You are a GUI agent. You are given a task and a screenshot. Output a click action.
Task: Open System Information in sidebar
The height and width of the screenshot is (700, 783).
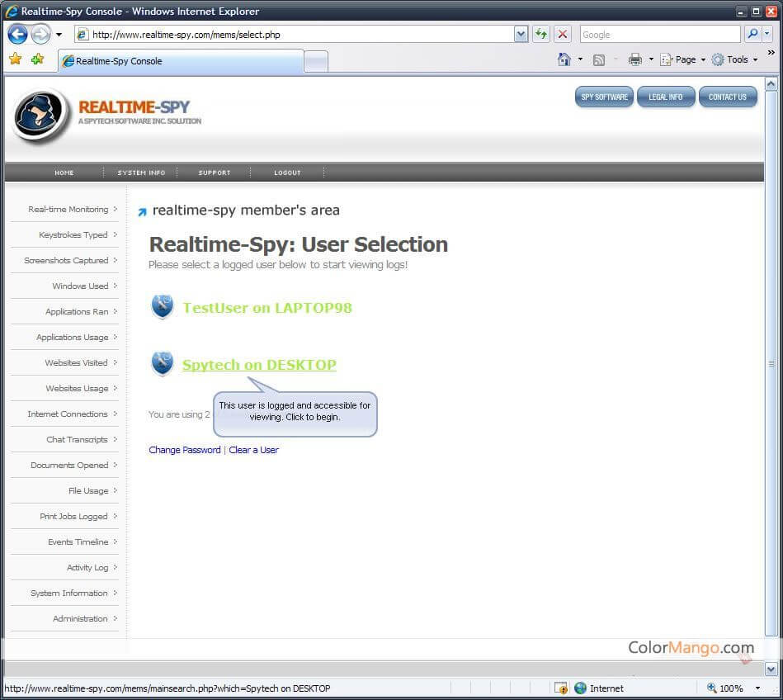(x=69, y=593)
